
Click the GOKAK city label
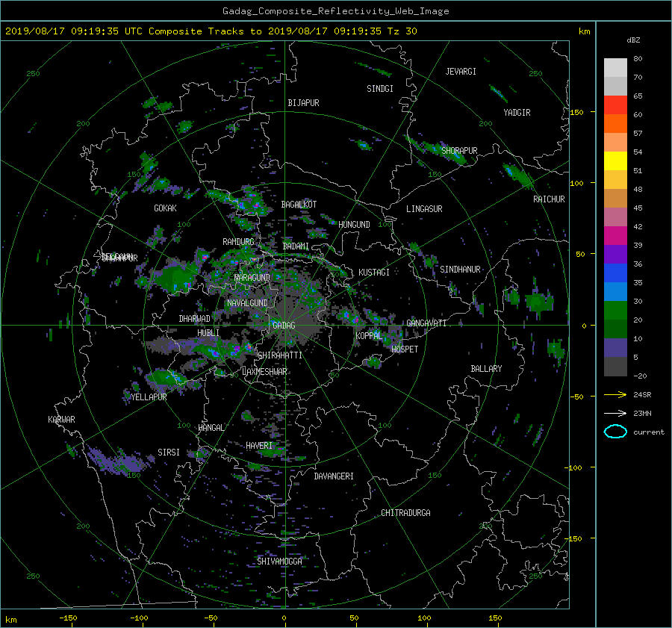click(x=165, y=208)
